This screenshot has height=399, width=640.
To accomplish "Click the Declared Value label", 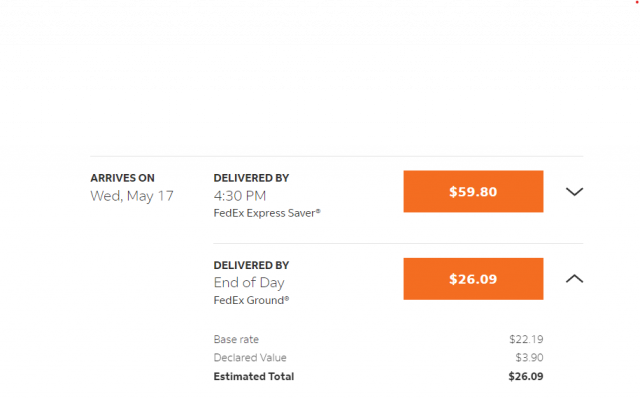I will pos(250,357).
